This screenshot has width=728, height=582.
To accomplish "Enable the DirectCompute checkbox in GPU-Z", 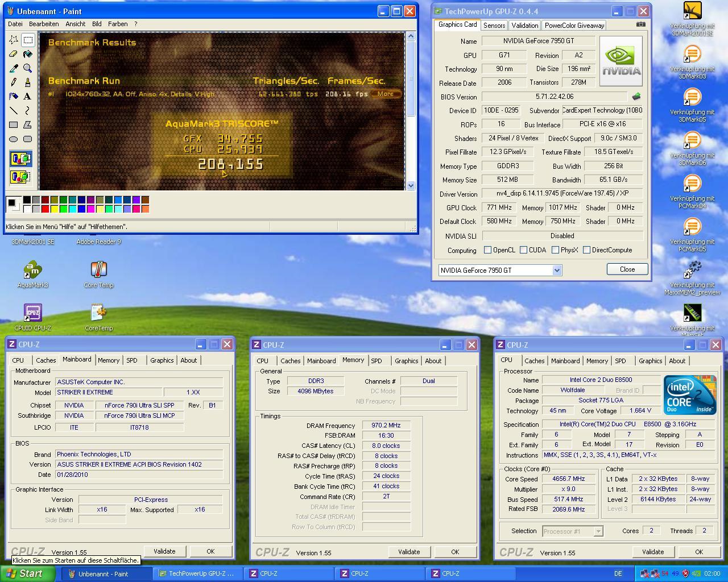I will pos(586,250).
